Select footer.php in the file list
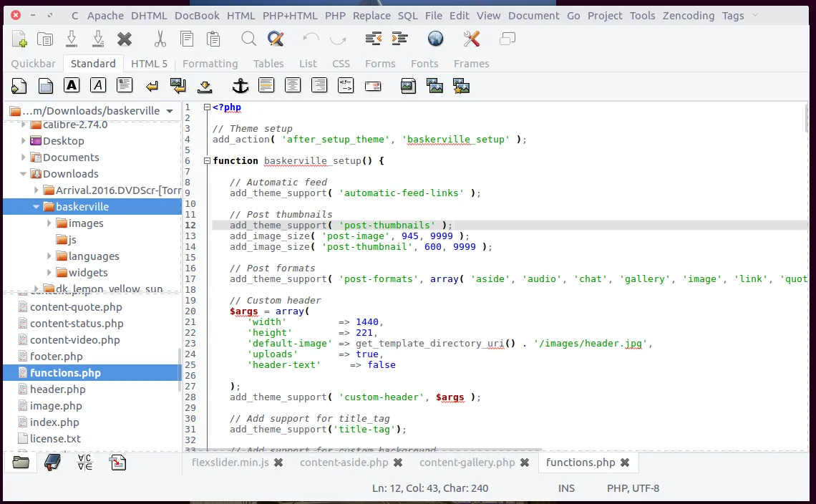 54,356
